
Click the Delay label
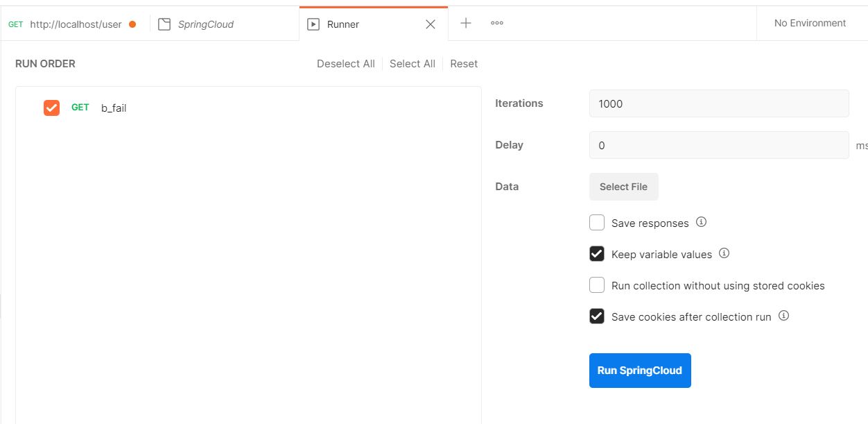[x=509, y=145]
